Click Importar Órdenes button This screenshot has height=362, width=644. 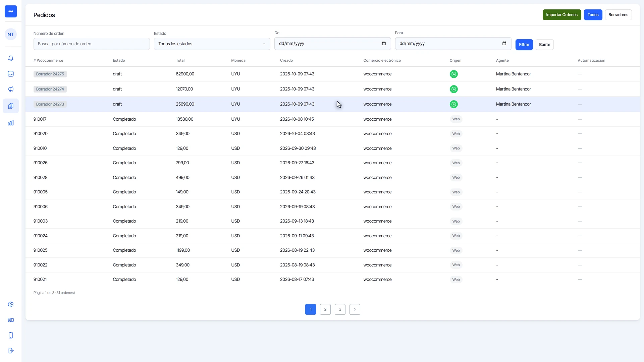tap(561, 15)
